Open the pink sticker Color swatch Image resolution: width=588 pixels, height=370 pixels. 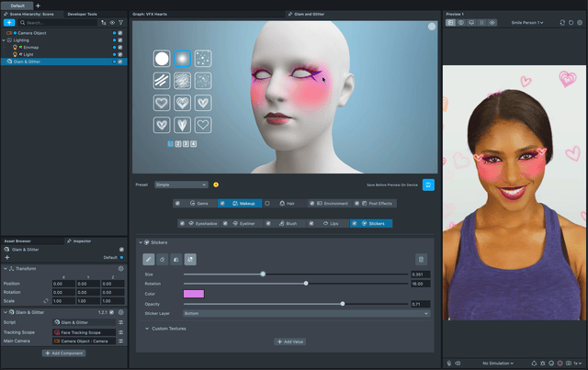[x=194, y=294]
